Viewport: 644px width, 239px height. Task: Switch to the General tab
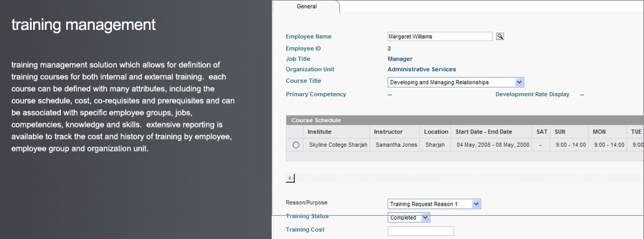[x=307, y=7]
